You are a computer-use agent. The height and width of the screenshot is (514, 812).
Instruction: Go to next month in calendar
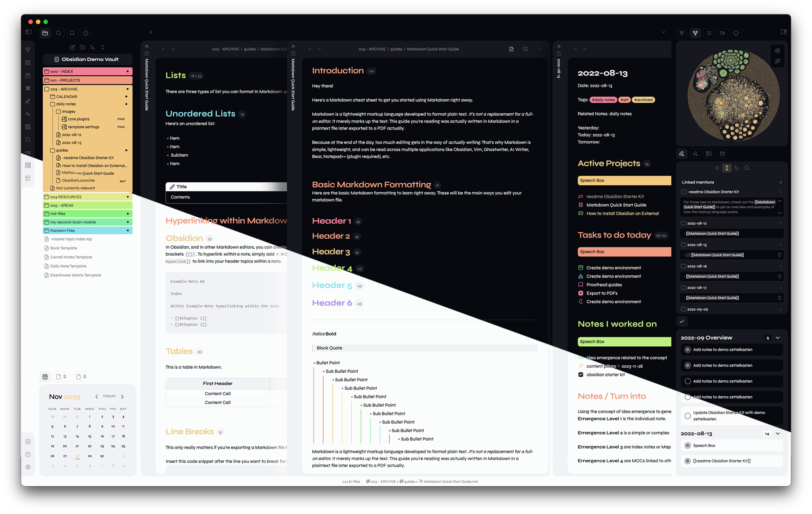122,397
